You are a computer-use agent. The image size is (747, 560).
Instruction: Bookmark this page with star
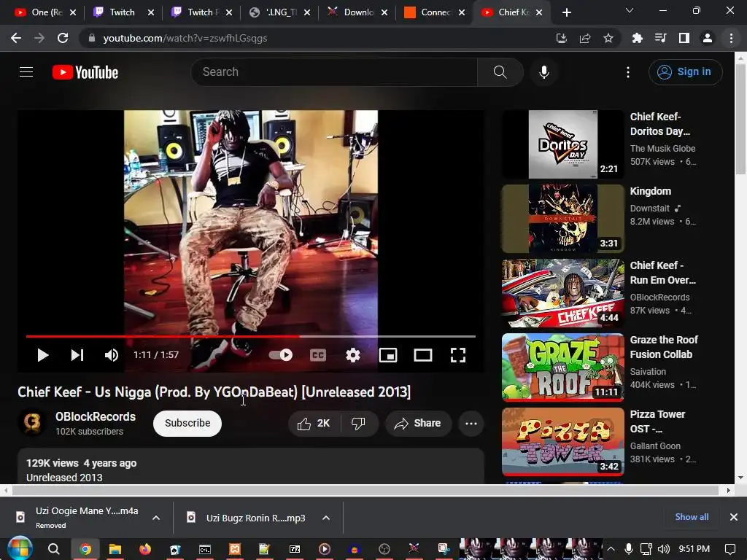(608, 38)
